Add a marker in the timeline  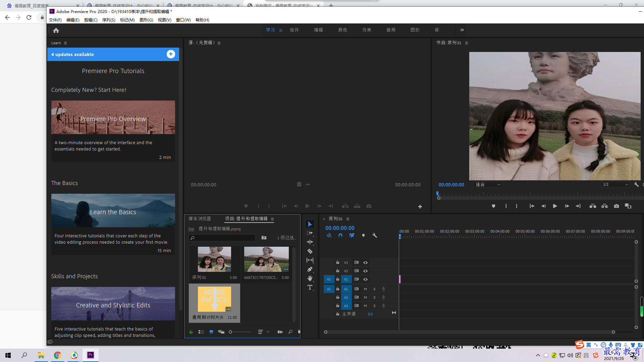[363, 235]
